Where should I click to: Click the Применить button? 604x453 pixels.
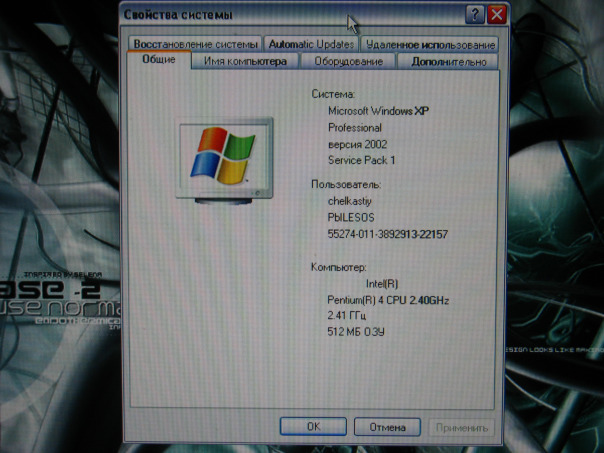coord(461,428)
